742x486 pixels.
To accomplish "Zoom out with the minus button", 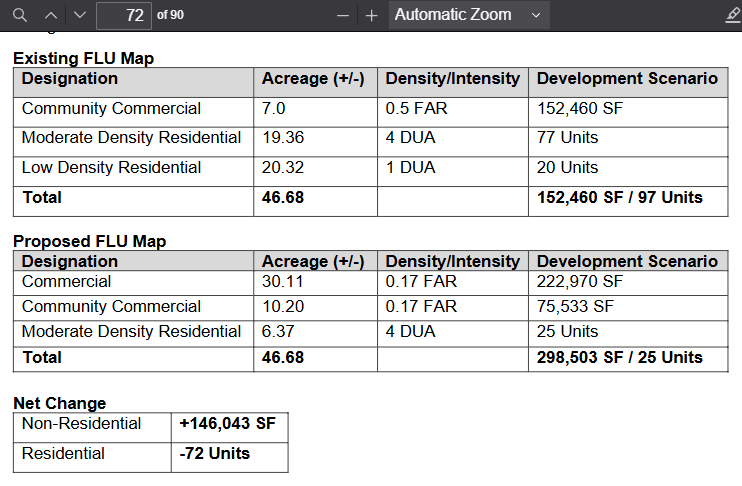I will click(343, 16).
